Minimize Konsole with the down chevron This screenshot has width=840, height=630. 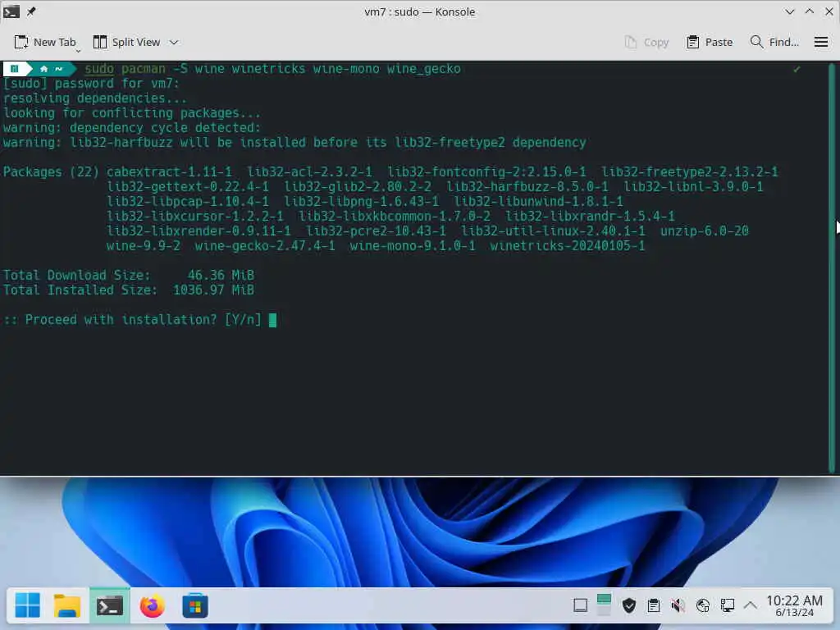790,11
